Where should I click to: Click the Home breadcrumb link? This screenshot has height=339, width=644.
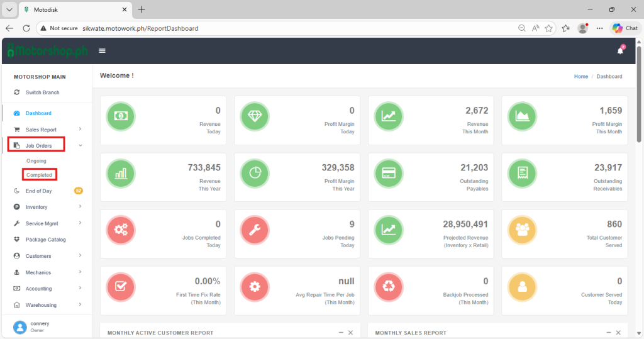(x=580, y=76)
